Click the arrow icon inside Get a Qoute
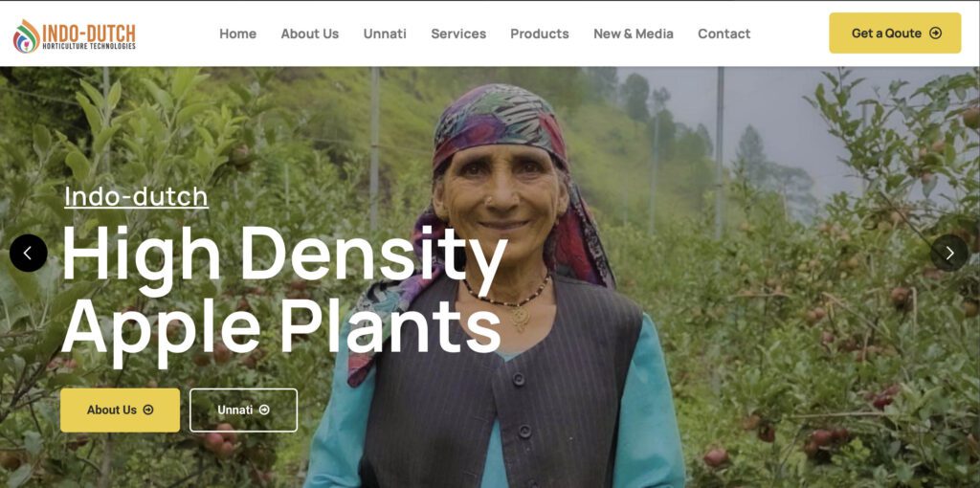This screenshot has width=980, height=488. click(936, 33)
